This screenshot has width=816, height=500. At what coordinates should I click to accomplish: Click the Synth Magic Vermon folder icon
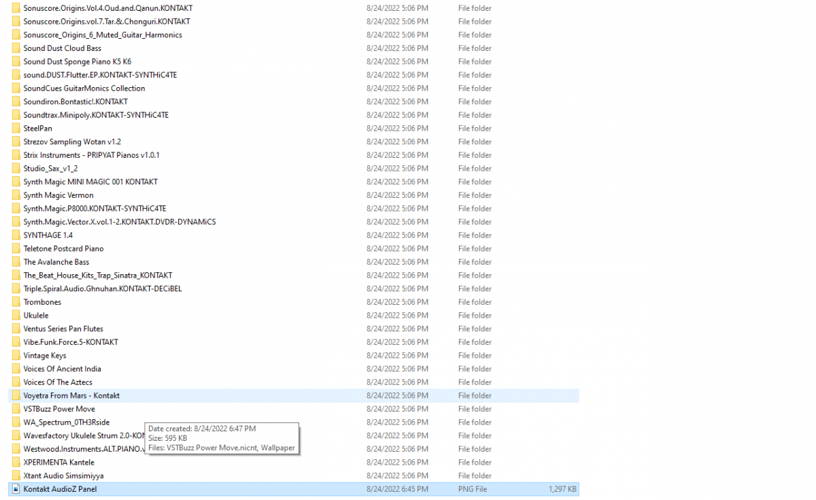(x=15, y=195)
